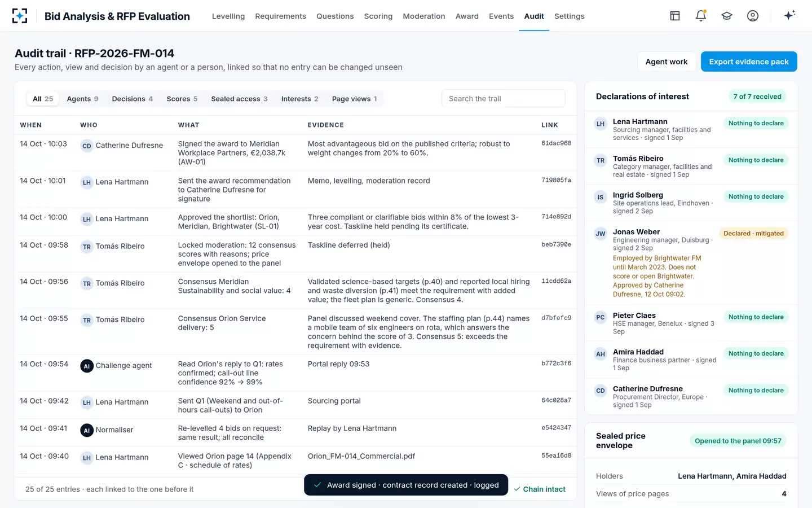Click the AI avatar beside Normaliser
Screen dimensions: 812x508
[x=87, y=430]
